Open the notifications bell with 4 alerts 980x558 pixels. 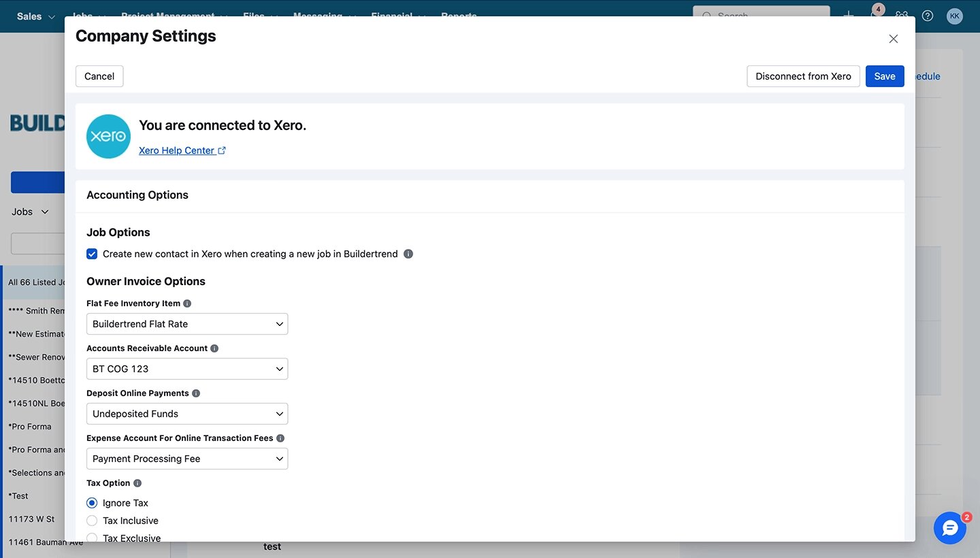click(875, 16)
